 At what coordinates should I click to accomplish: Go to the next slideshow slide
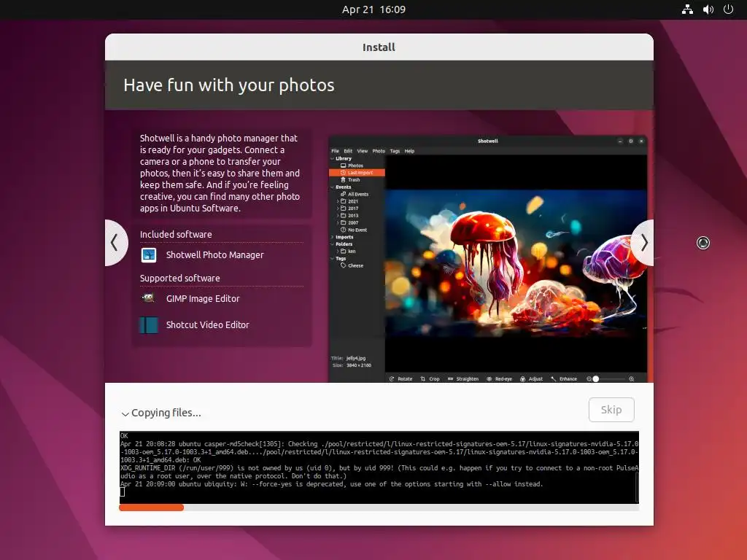[643, 243]
